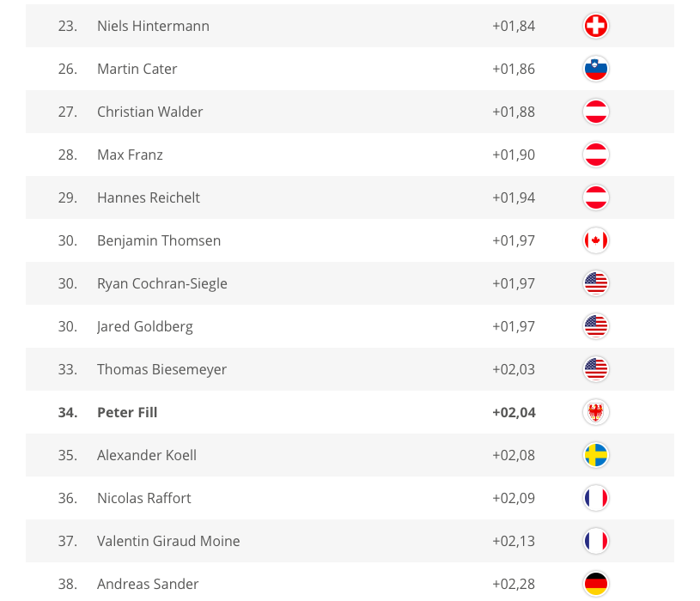
Task: Open Peter Fill's highlighted result row
Action: coord(344,412)
